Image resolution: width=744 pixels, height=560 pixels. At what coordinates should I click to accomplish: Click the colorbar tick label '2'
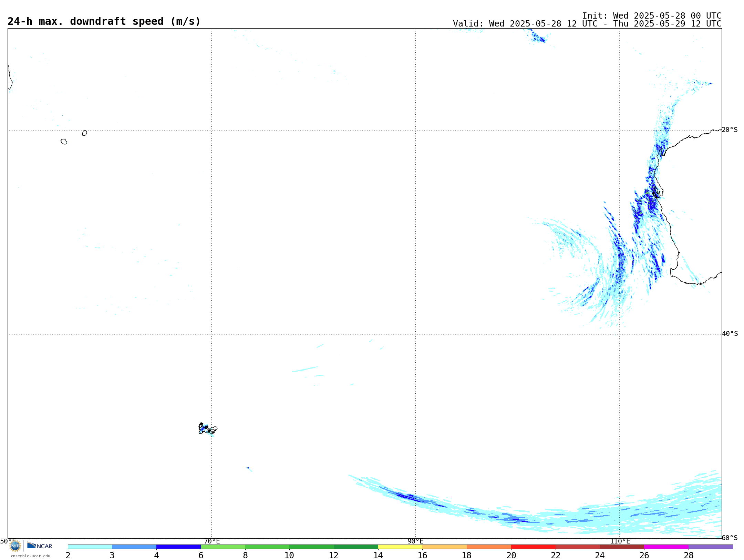tap(68, 555)
